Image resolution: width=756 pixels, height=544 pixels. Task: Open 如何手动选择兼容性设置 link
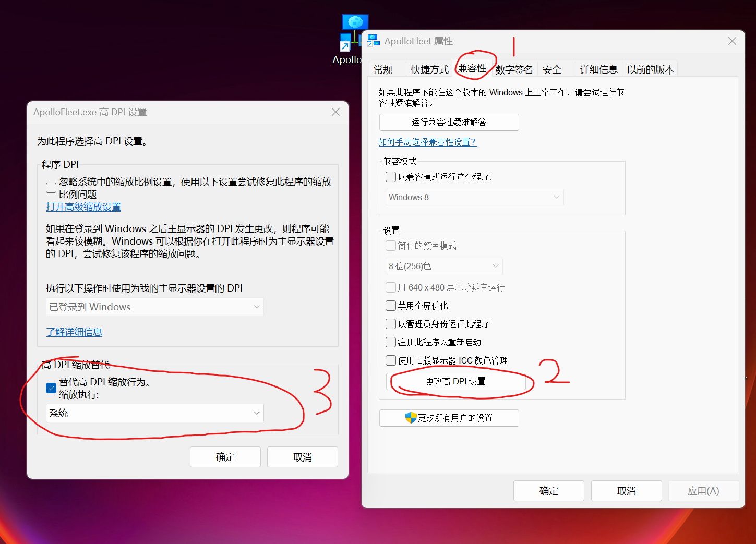pyautogui.click(x=427, y=142)
